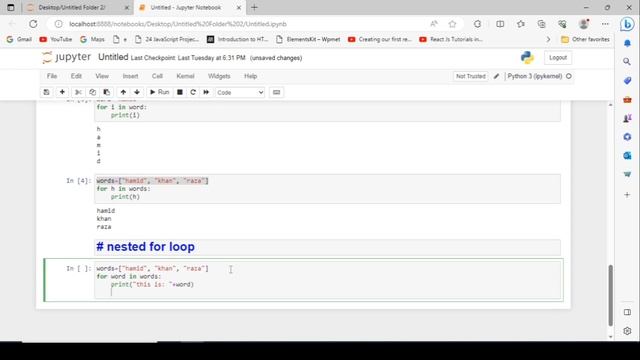Paste cells below using the toolbar icon
The height and width of the screenshot is (360, 640).
click(107, 92)
